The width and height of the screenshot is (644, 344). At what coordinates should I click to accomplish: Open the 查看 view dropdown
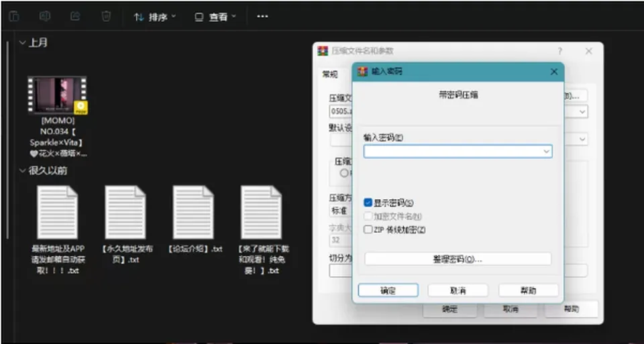pos(215,17)
